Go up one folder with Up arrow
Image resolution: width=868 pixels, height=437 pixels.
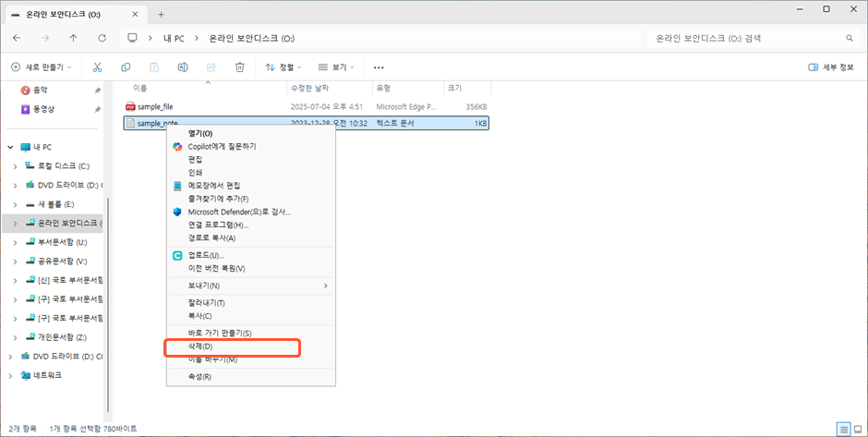coord(74,38)
